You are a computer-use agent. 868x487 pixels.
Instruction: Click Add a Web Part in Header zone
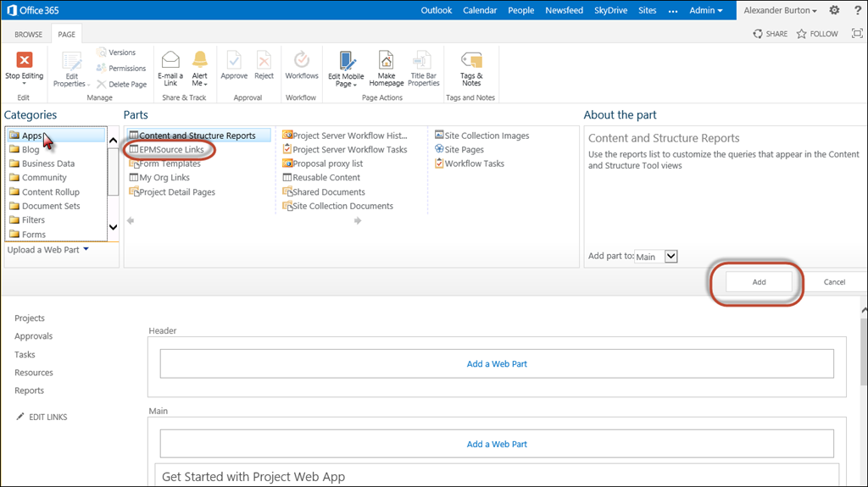pyautogui.click(x=497, y=363)
